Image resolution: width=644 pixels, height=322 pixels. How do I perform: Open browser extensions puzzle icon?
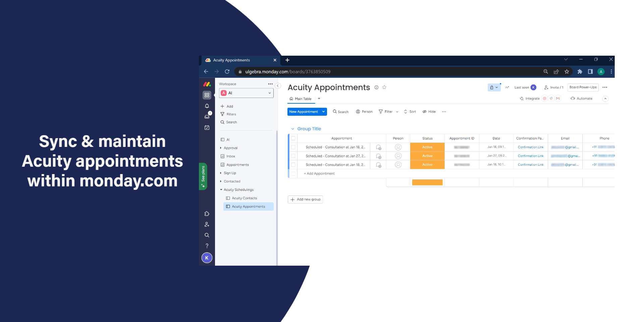point(580,71)
